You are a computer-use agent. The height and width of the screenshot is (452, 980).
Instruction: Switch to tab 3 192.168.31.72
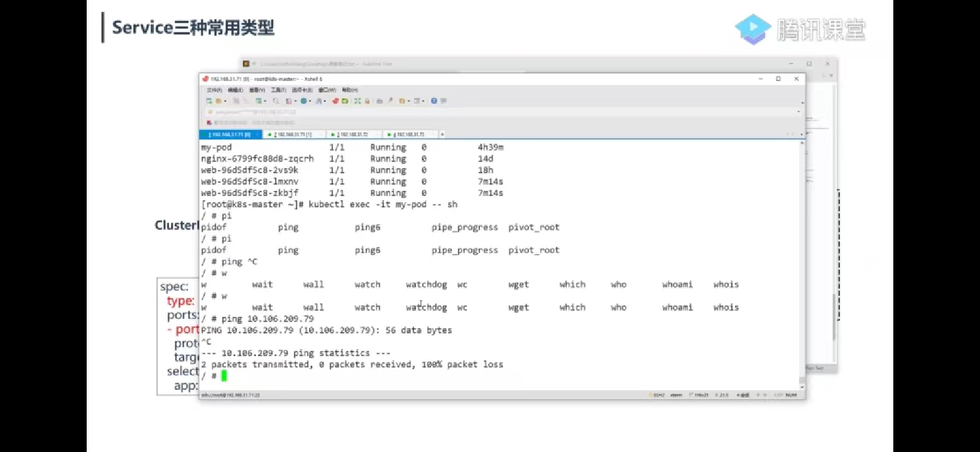[x=354, y=134]
